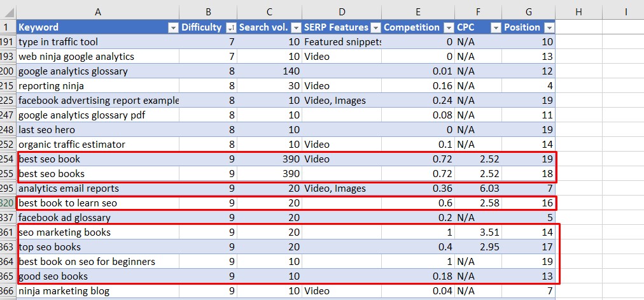Click cell 'top seo books'
Image resolution: width=644 pixels, height=300 pixels.
98,247
